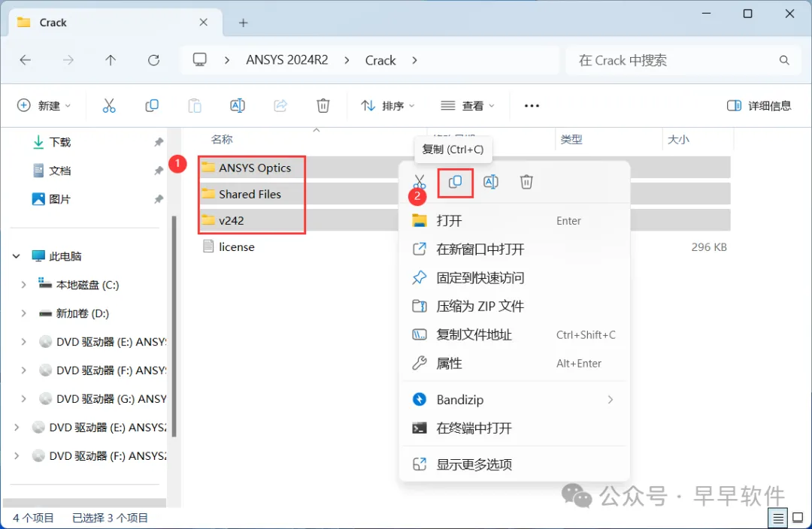Sort by 大小 column header

tap(678, 139)
